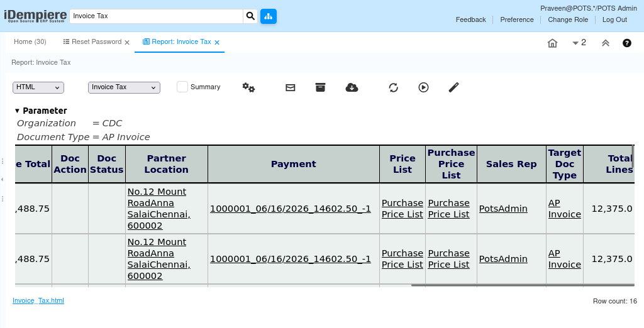Open Invoice_Tax.html file link

point(38,300)
